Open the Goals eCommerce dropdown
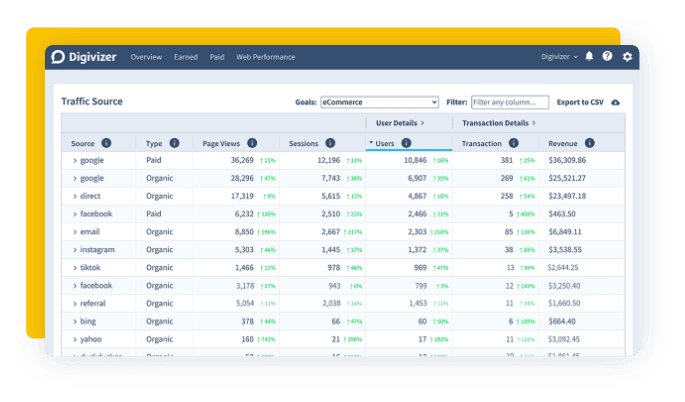Viewport: 685px width, 402px height. (379, 102)
